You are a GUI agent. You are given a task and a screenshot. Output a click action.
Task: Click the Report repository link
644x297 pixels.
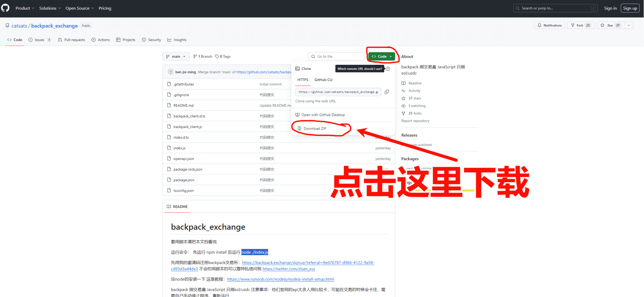pyautogui.click(x=415, y=121)
